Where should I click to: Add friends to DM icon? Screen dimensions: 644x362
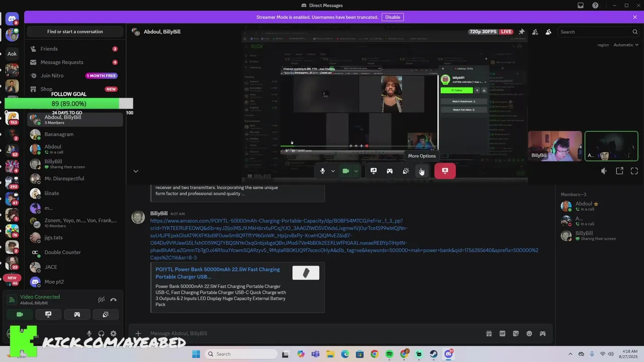[x=535, y=32]
